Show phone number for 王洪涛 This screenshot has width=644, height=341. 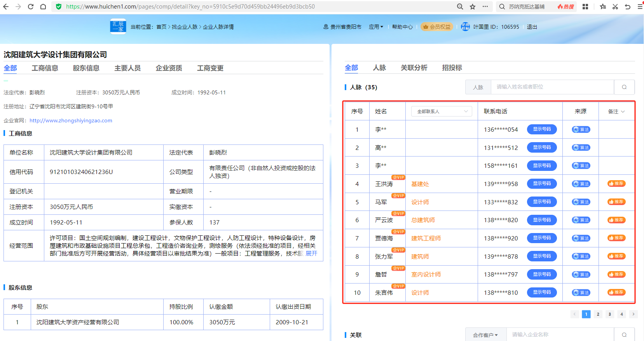542,184
